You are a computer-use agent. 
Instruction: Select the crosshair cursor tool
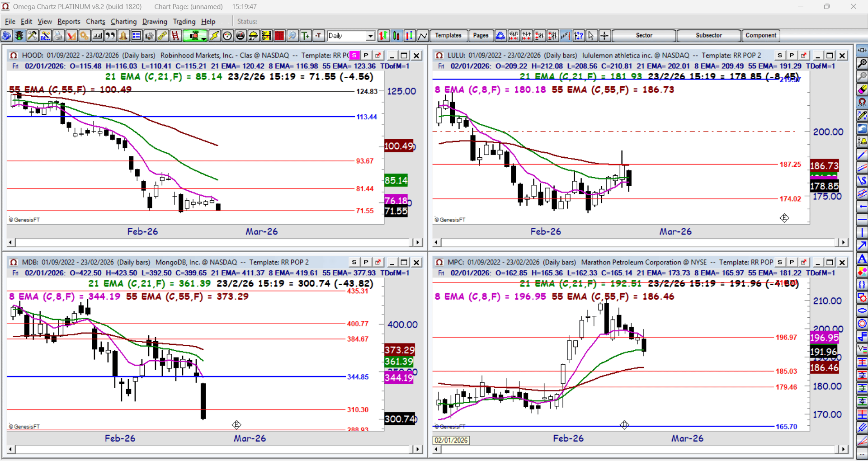(604, 36)
